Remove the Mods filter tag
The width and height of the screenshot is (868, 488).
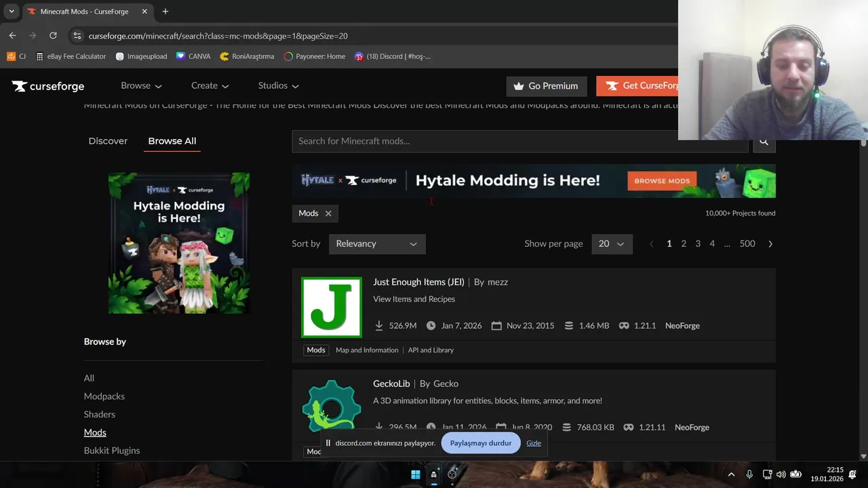[x=328, y=213]
